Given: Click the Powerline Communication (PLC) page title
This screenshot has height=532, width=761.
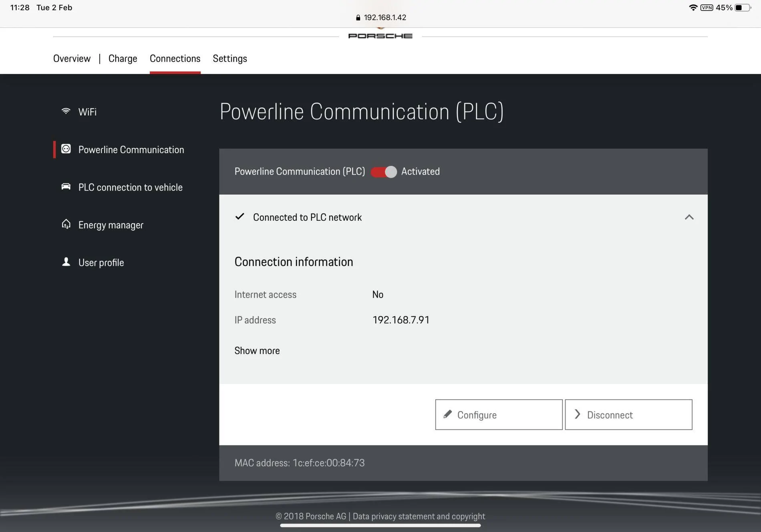Looking at the screenshot, I should 361,112.
